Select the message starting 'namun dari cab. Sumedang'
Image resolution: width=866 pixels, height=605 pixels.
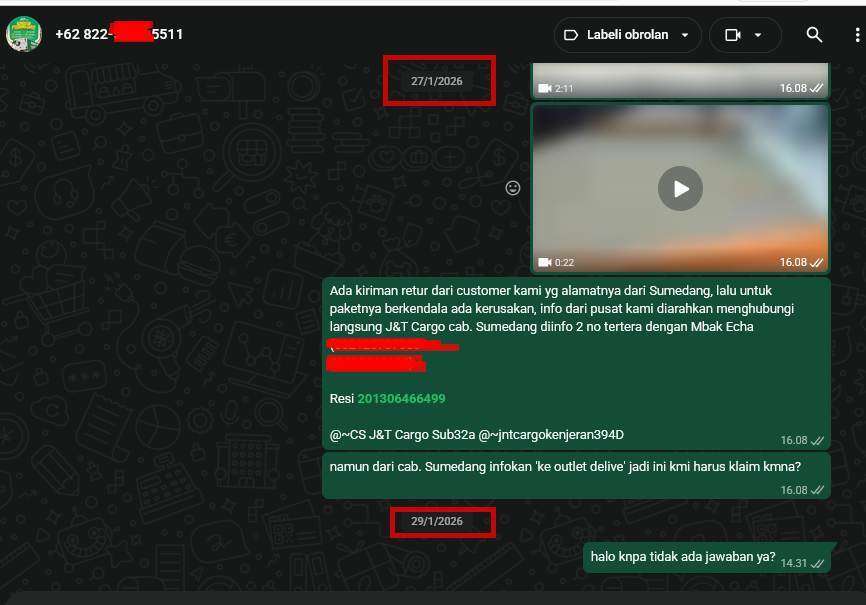(x=565, y=466)
